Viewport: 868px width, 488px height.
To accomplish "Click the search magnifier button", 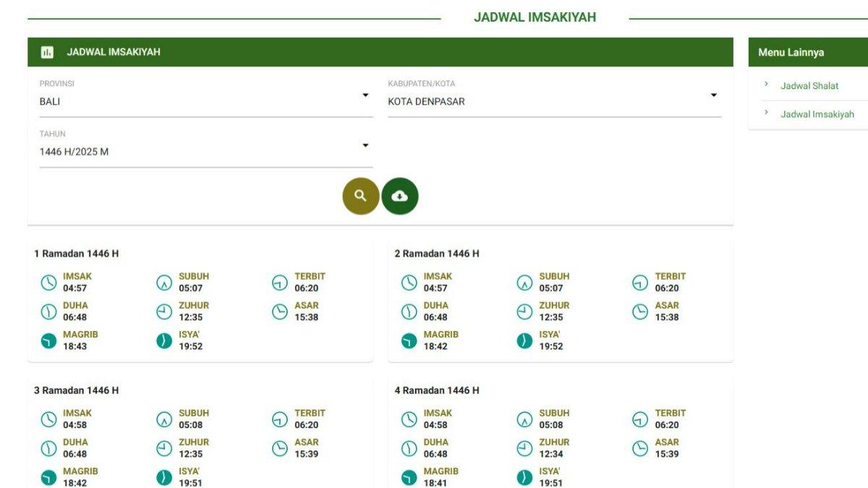I will [x=360, y=196].
